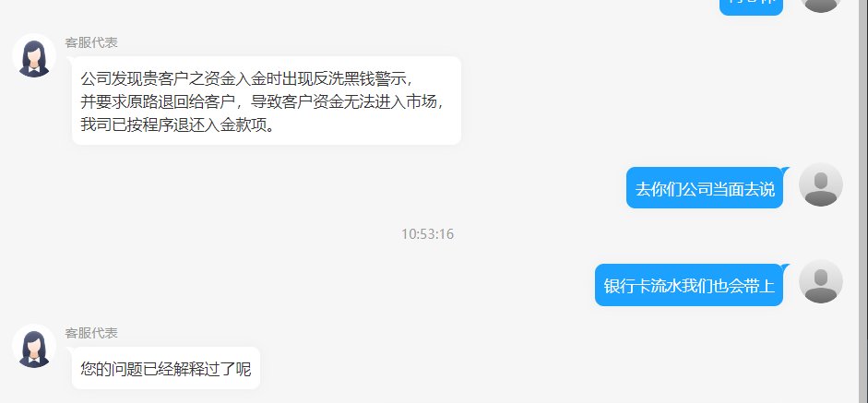Image resolution: width=868 pixels, height=403 pixels.
Task: Select the blue bubble '银行卡流水我们也会带上'
Action: [x=689, y=285]
